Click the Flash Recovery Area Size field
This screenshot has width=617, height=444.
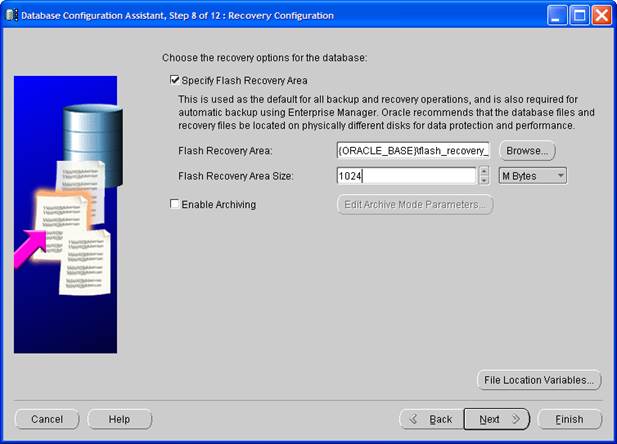pos(406,176)
